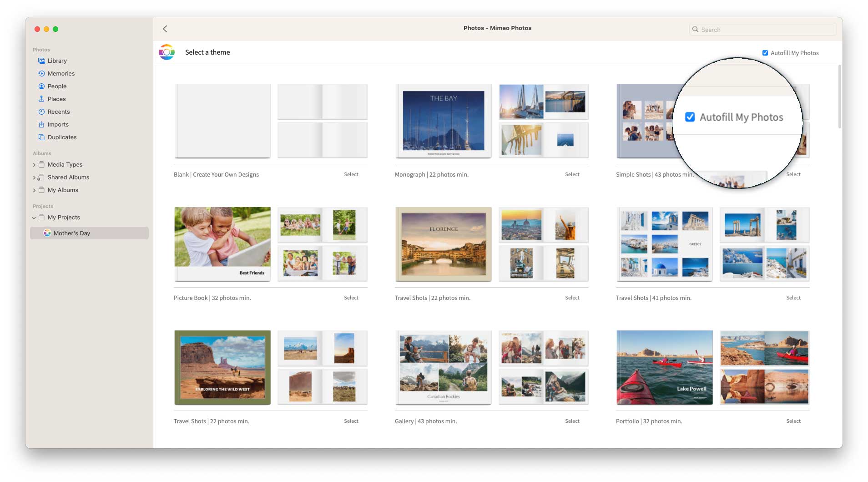The image size is (868, 482).
Task: Select Travel Shots 22 photos Florence theme
Action: coord(572,298)
